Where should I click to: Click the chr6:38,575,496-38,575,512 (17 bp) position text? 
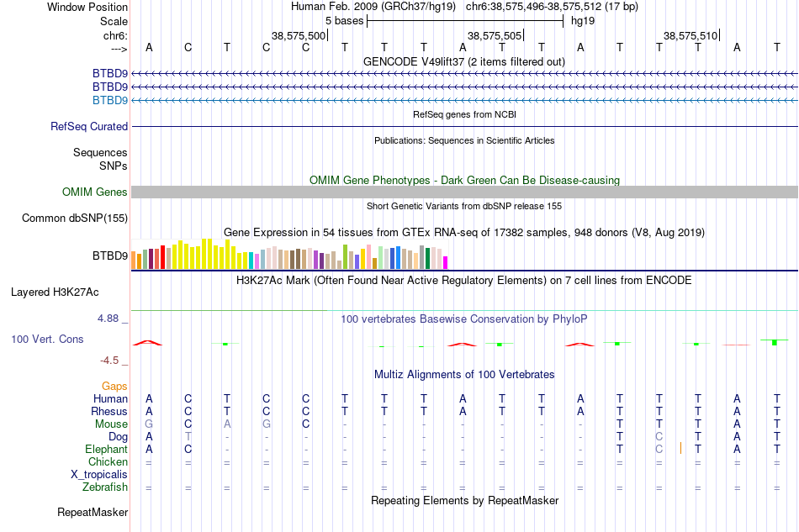pyautogui.click(x=552, y=7)
